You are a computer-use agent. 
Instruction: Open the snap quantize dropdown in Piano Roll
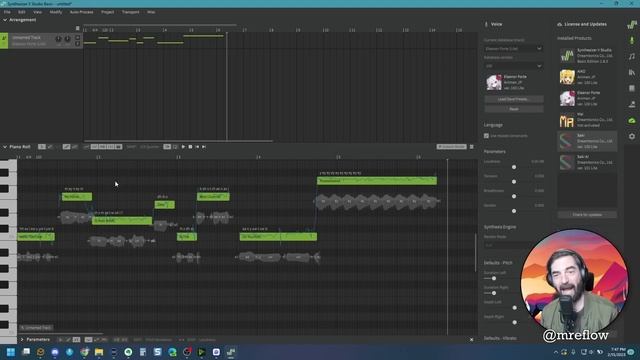coord(149,147)
